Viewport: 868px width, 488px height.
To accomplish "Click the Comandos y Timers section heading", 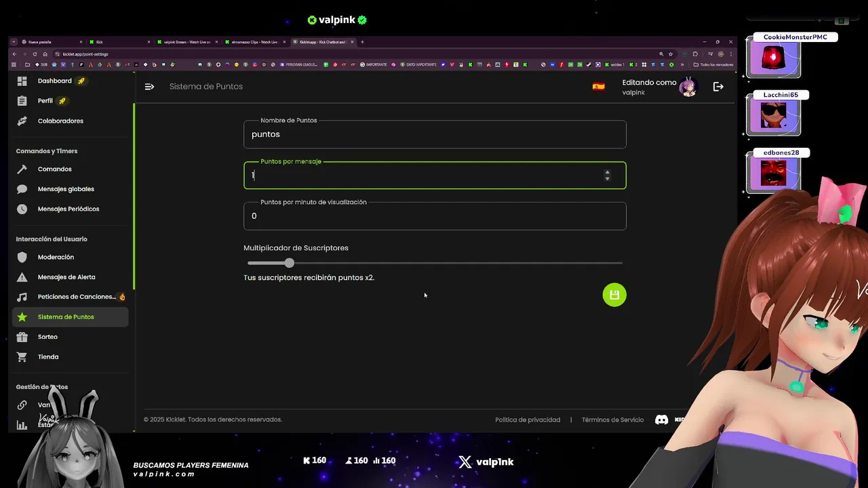I will (x=47, y=151).
